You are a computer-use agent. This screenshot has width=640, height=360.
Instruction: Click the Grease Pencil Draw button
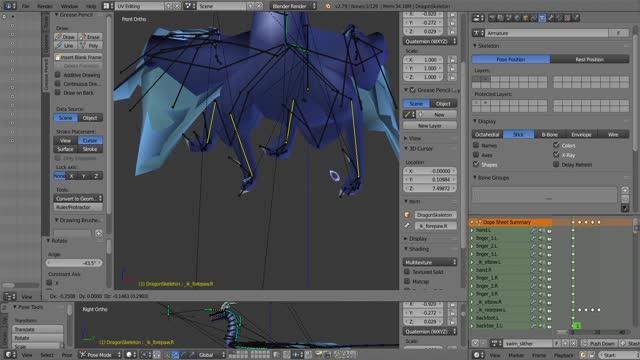(65, 37)
